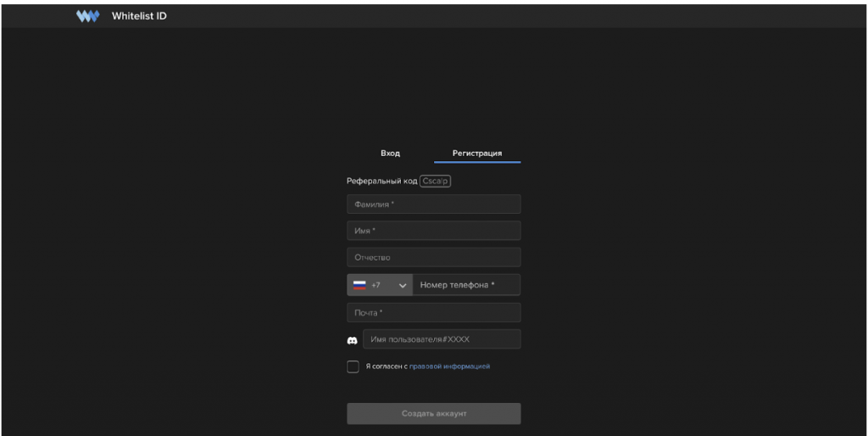The width and height of the screenshot is (868, 436).
Task: Click the Почта email field
Action: [x=433, y=313]
